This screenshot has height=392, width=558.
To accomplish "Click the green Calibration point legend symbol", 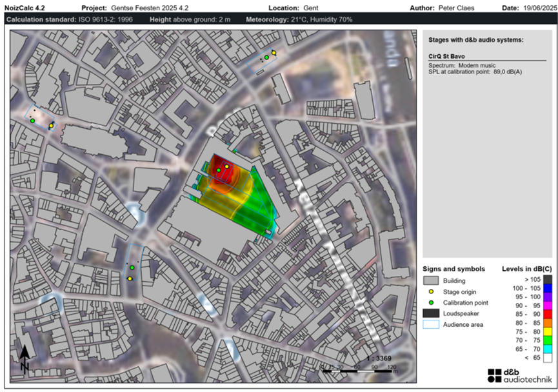I will (x=431, y=303).
